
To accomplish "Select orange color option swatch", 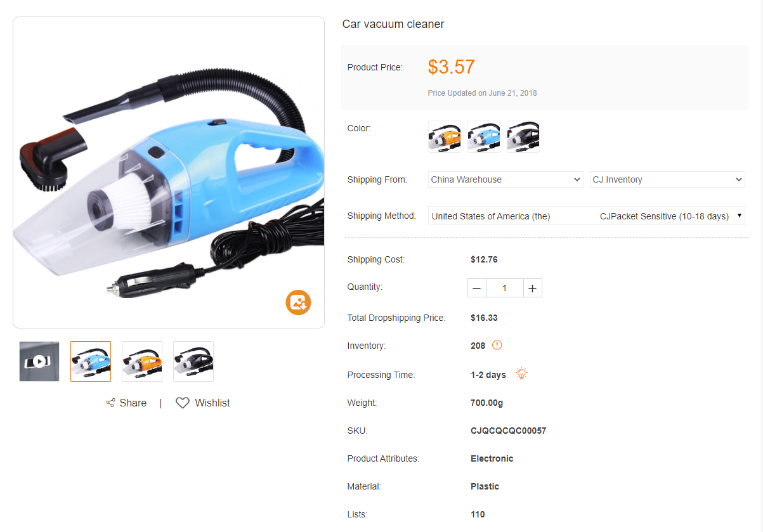I will pyautogui.click(x=445, y=136).
